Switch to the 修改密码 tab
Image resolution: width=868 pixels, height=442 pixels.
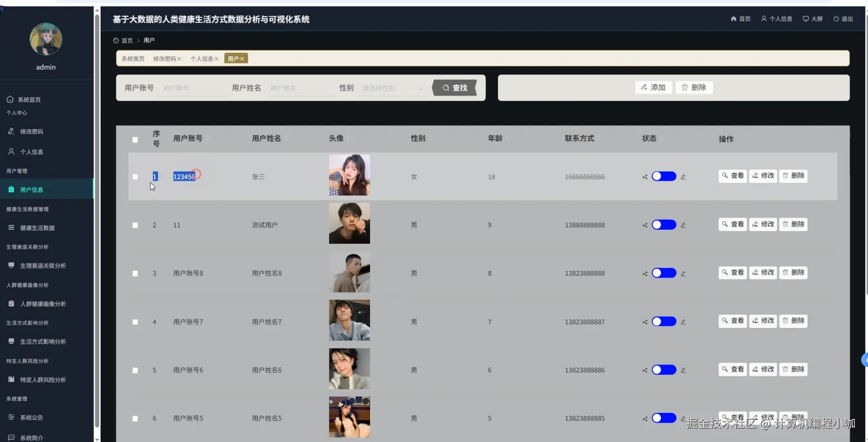[x=164, y=59]
